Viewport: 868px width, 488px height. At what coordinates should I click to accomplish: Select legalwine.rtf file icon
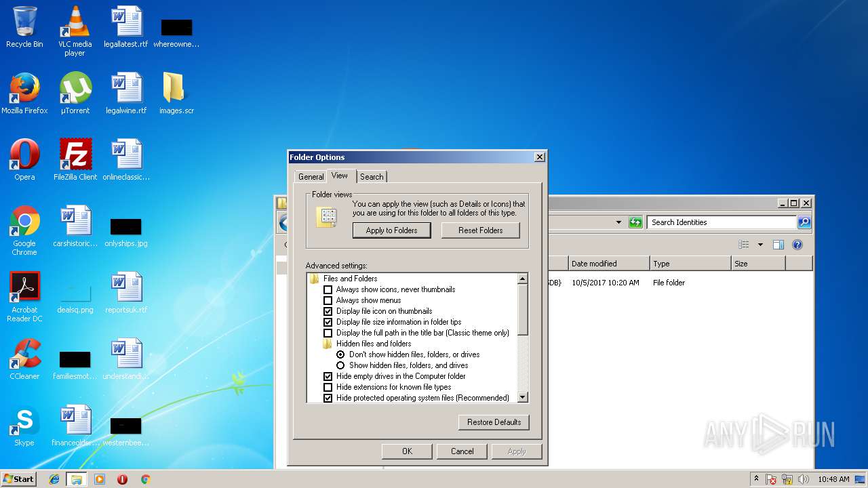[x=126, y=94]
